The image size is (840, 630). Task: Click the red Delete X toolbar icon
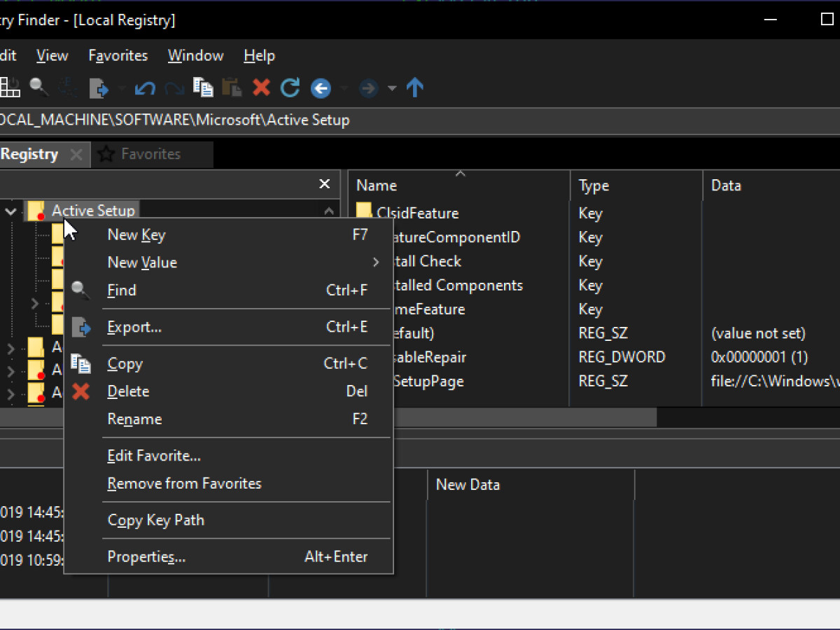tap(260, 87)
